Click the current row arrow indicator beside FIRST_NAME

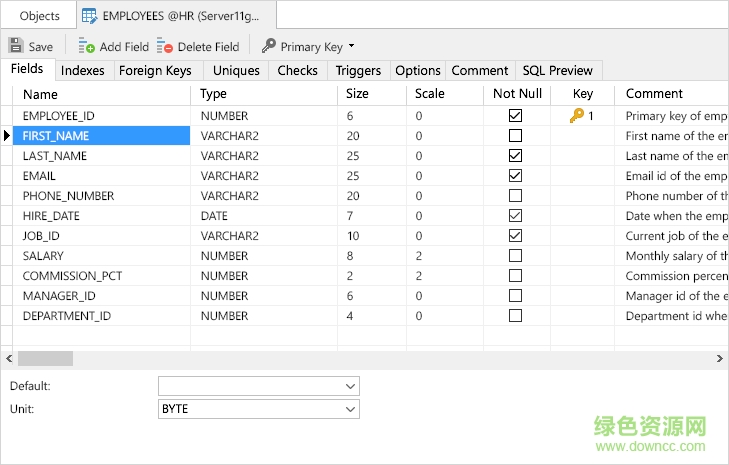tap(8, 136)
